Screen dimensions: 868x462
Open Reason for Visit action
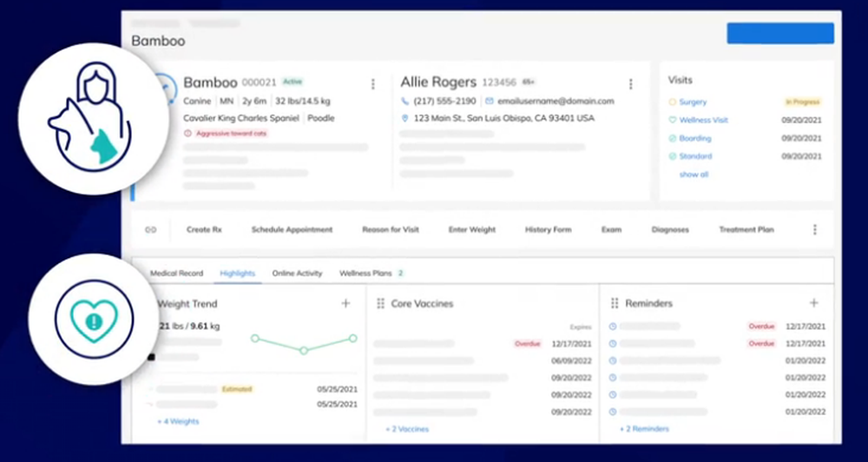391,229
